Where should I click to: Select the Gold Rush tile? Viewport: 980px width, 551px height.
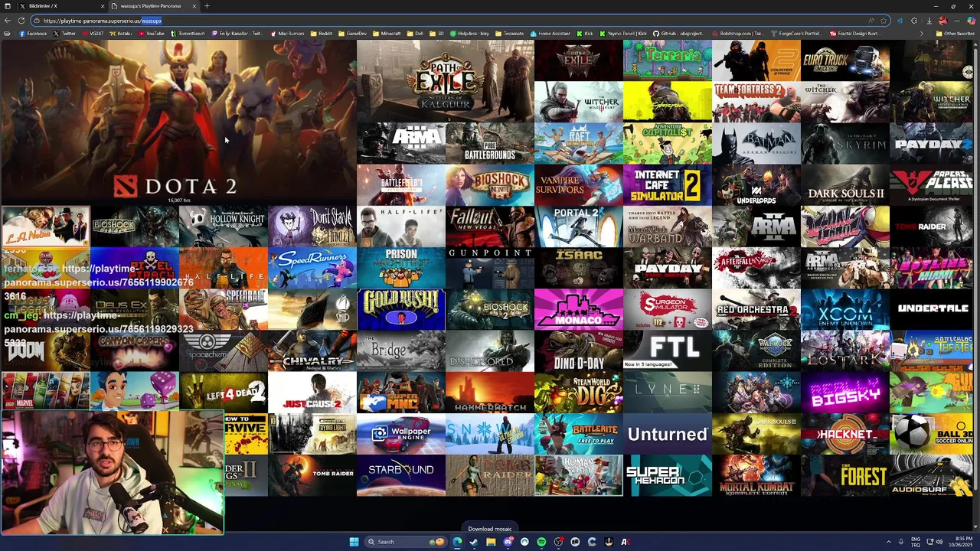tap(401, 309)
